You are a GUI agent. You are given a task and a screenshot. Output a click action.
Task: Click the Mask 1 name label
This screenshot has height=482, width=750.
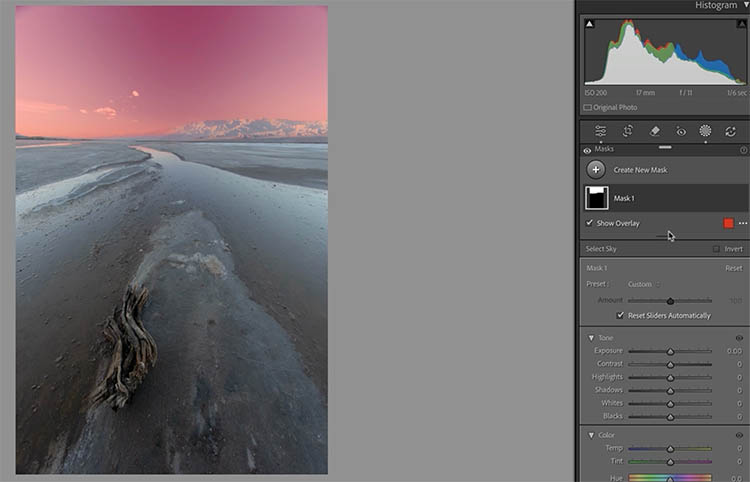[624, 198]
